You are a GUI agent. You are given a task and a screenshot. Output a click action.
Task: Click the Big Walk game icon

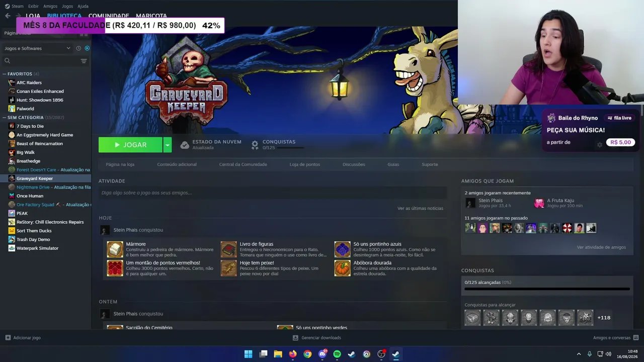click(12, 152)
